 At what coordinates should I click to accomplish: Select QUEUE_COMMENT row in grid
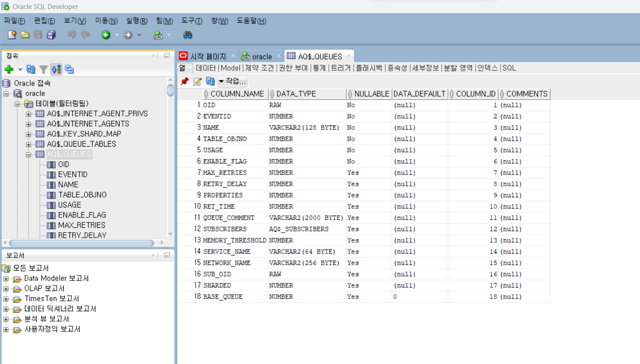click(x=364, y=218)
